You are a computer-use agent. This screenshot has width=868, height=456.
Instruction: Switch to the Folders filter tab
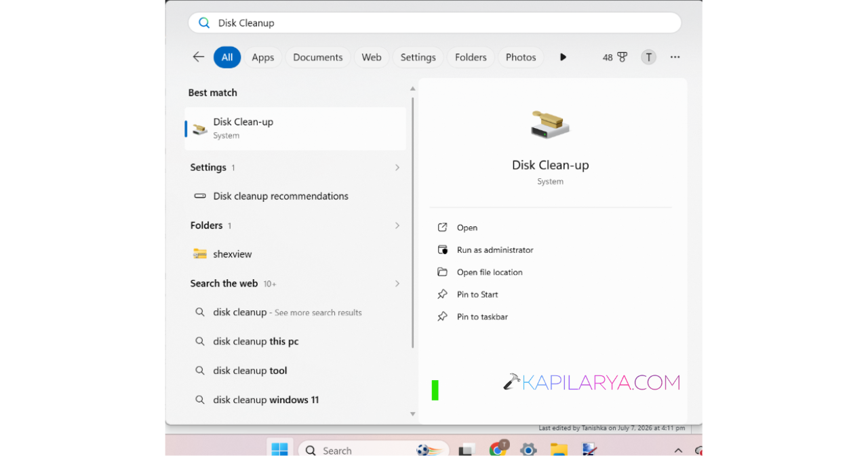pyautogui.click(x=471, y=58)
